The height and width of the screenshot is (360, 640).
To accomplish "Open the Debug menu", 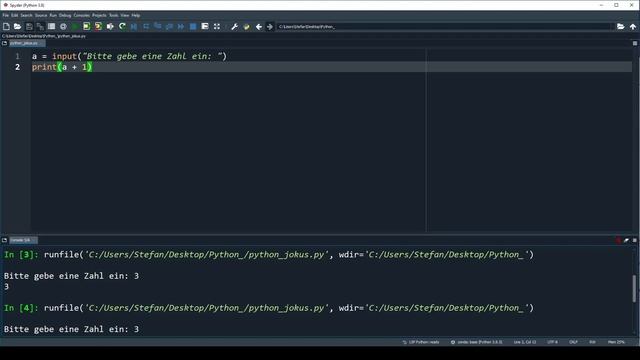I will pos(65,15).
